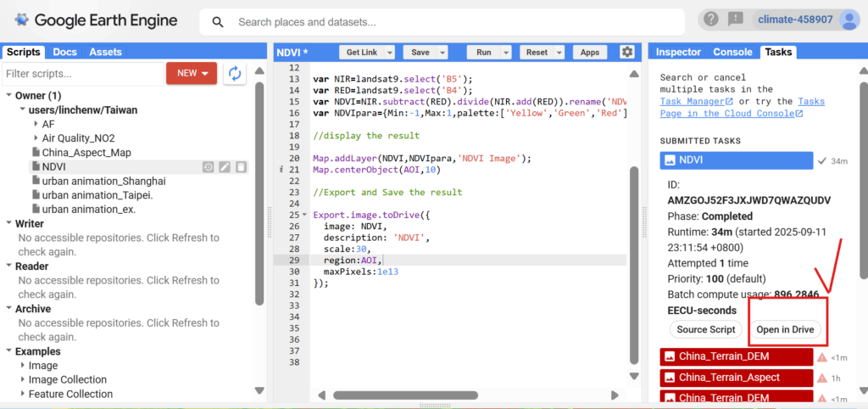Click the checkmark next to NDVI task
The width and height of the screenshot is (868, 409).
tap(822, 160)
